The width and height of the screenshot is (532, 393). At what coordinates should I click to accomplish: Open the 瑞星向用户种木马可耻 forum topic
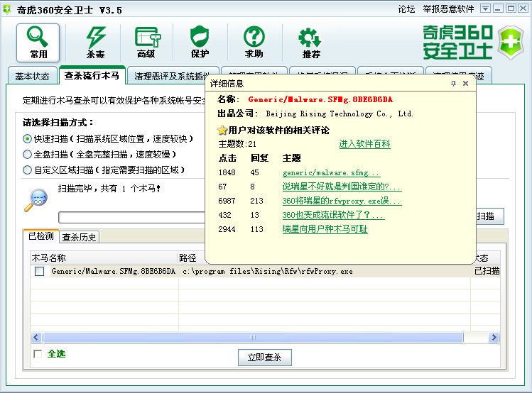click(x=325, y=229)
